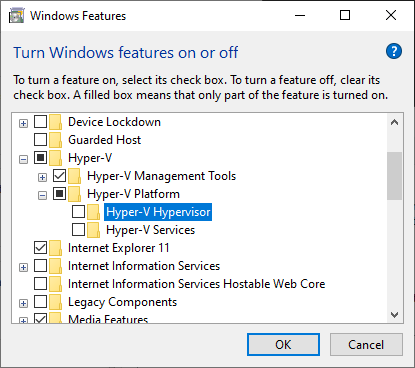Uncheck the Media Features checkbox
The image size is (415, 368).
click(x=40, y=318)
